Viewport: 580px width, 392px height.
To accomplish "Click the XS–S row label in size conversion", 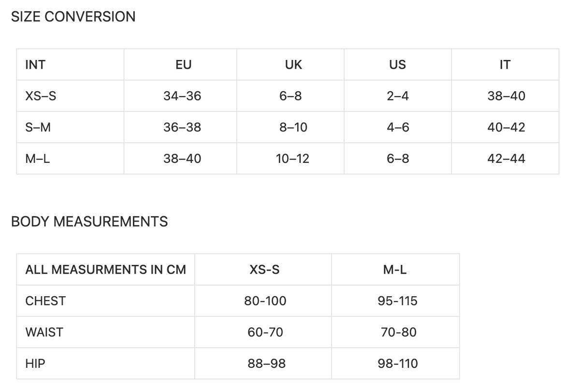I will click(x=41, y=96).
